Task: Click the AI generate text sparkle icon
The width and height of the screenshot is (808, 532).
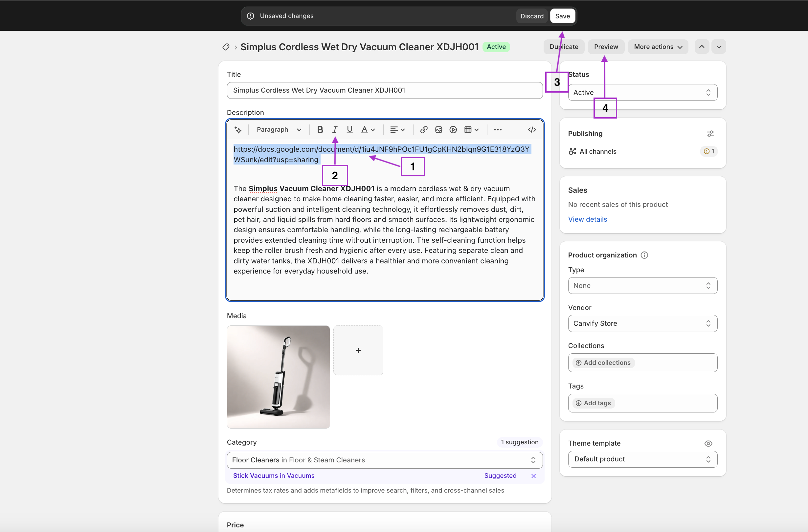Action: point(238,130)
